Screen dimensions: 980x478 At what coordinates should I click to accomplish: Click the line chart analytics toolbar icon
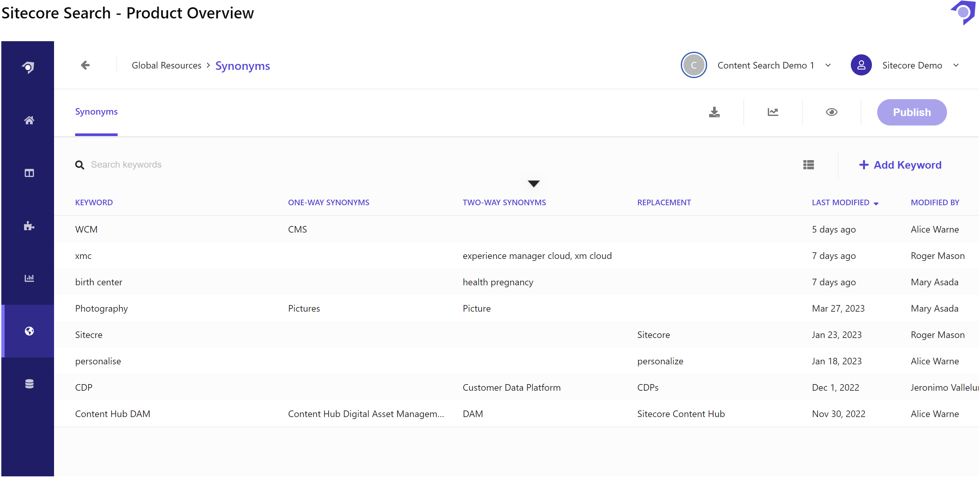773,112
